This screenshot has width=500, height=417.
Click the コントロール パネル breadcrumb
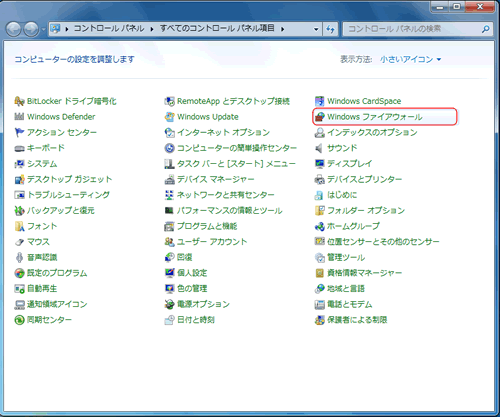pos(109,28)
